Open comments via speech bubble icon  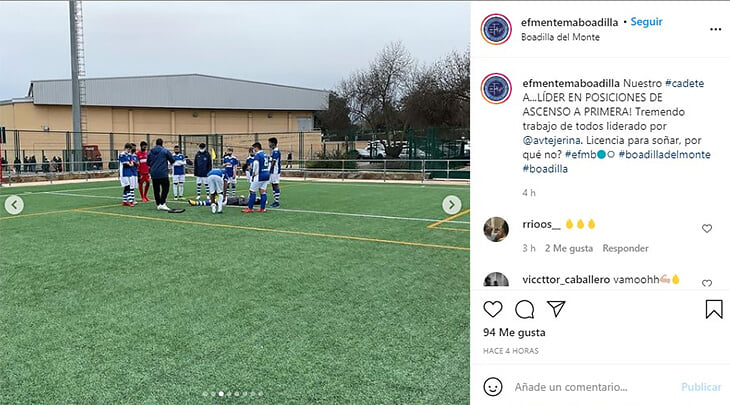point(525,309)
